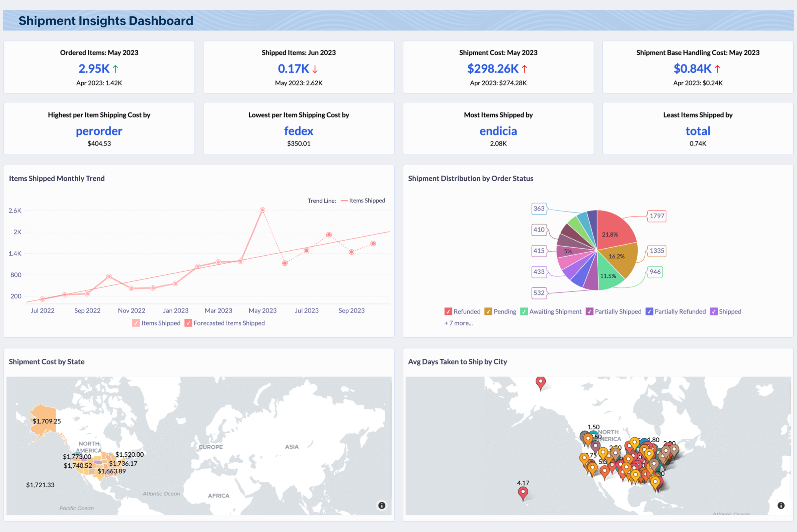Click the 0.17K Shipped Items value
Viewport: 797px width, 532px height.
click(x=293, y=69)
